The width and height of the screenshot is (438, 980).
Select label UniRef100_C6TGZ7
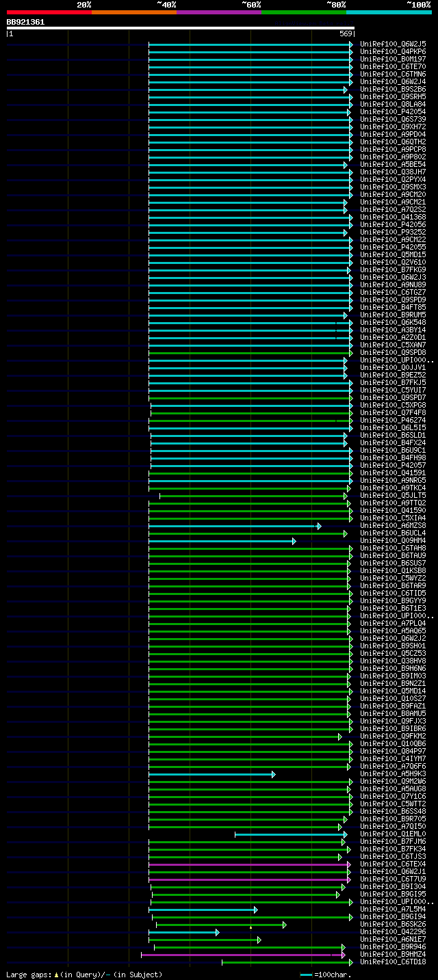coord(393,292)
